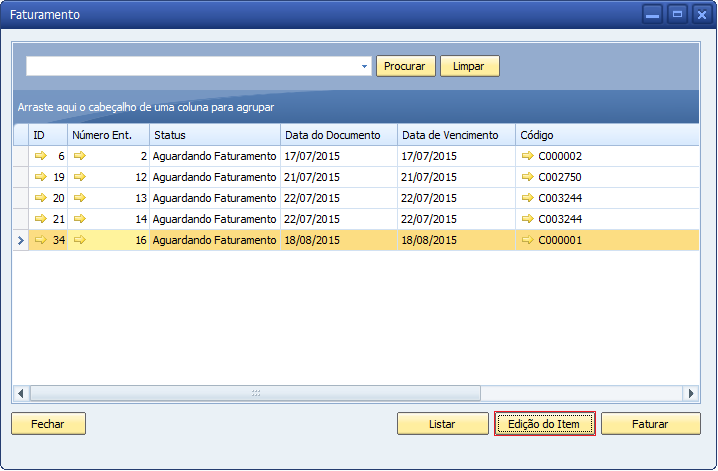Open link arrow for ID 6

click(x=41, y=156)
